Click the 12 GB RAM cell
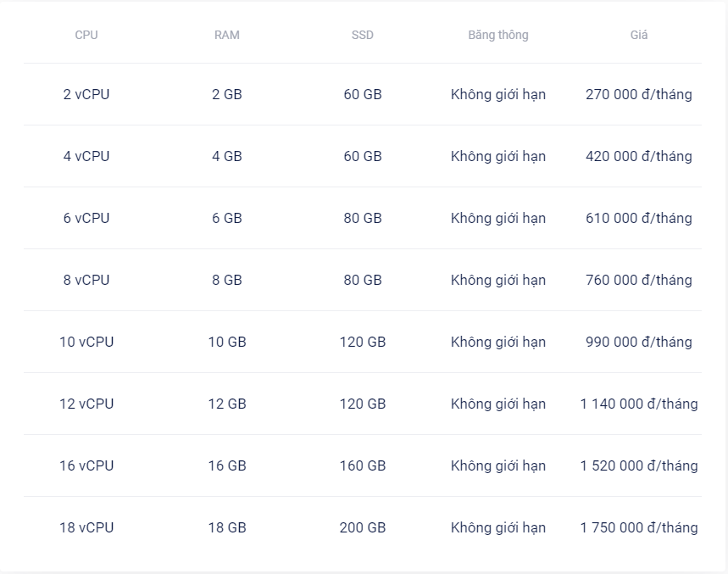Screen dimensions: 728x574 coord(227,404)
